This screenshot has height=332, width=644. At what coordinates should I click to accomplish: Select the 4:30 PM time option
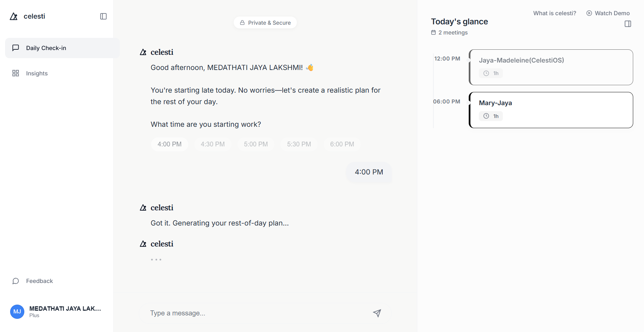pyautogui.click(x=212, y=144)
